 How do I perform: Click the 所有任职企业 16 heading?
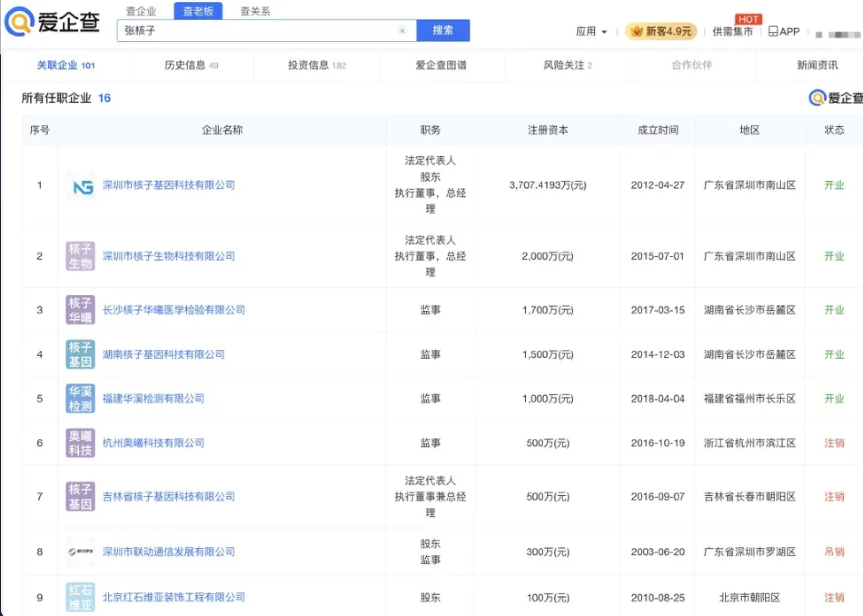(x=66, y=98)
